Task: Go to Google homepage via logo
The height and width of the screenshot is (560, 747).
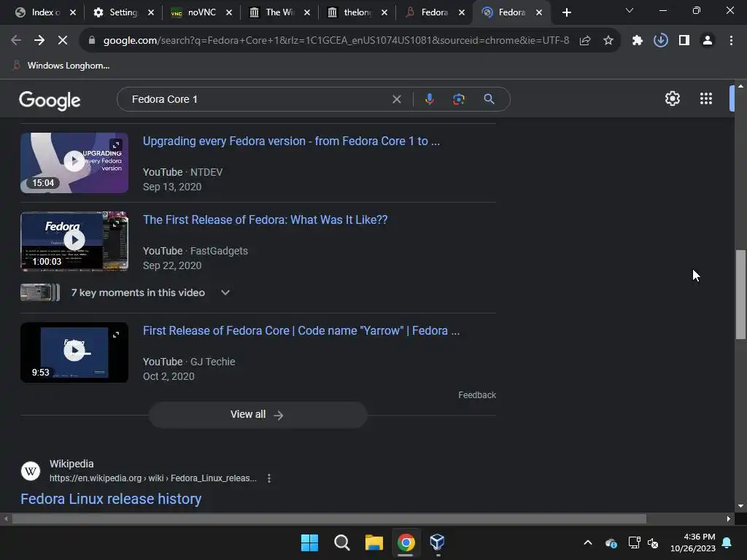Action: (x=50, y=100)
